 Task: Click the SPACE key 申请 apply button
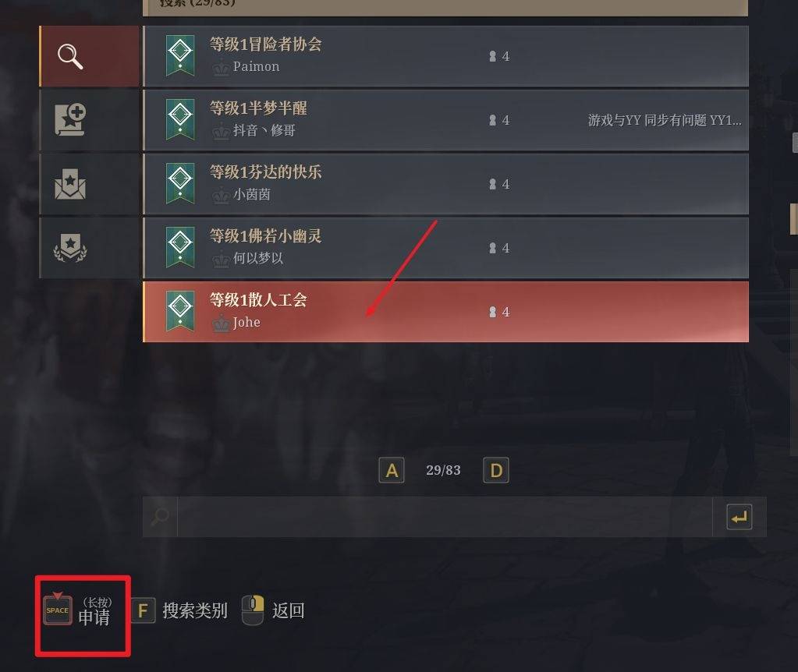tap(78, 611)
